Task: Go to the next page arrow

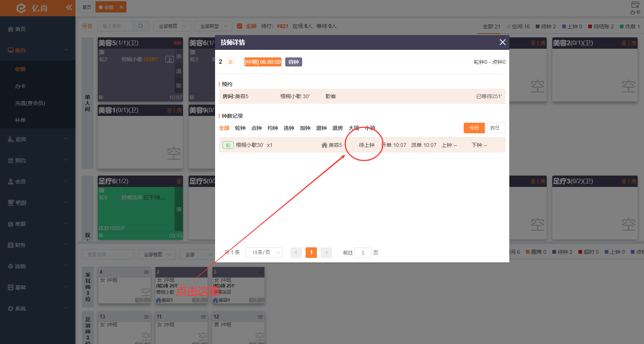Action: click(326, 252)
